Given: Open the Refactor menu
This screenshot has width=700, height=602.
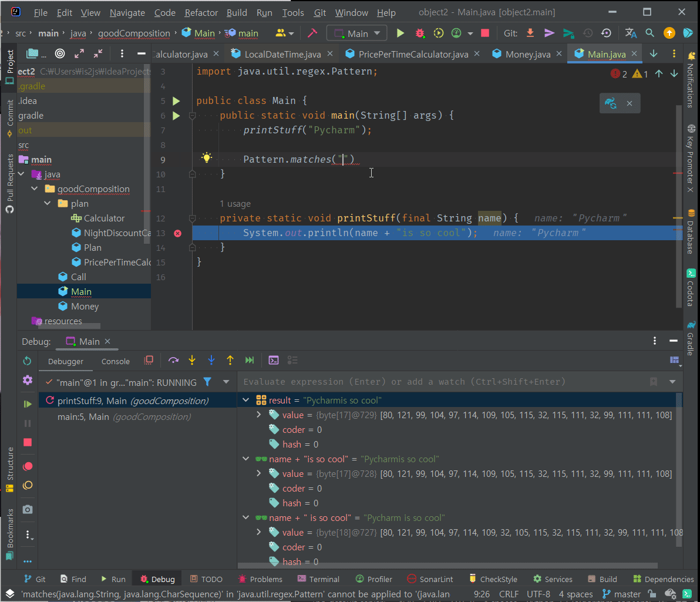Looking at the screenshot, I should tap(201, 12).
